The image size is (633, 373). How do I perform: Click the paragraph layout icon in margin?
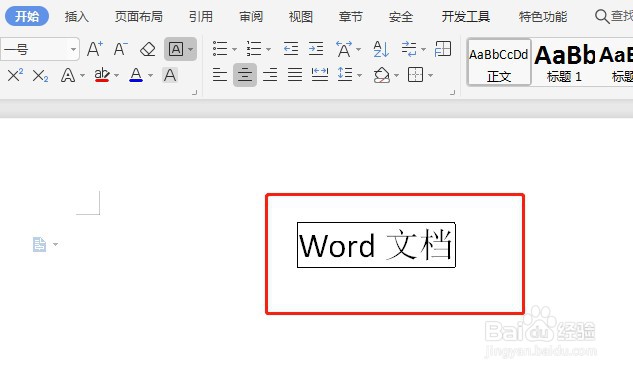(39, 244)
